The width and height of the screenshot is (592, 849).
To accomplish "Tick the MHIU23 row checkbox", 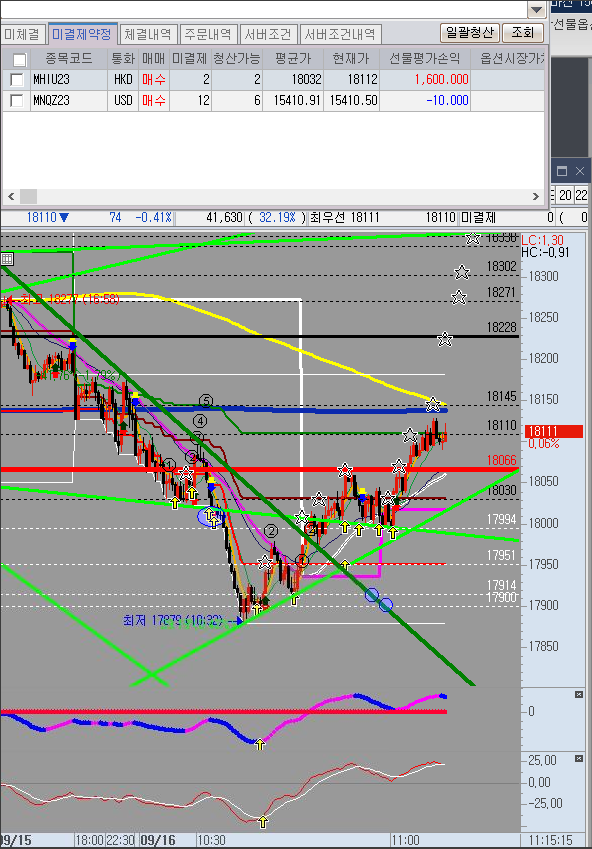I will 17,80.
